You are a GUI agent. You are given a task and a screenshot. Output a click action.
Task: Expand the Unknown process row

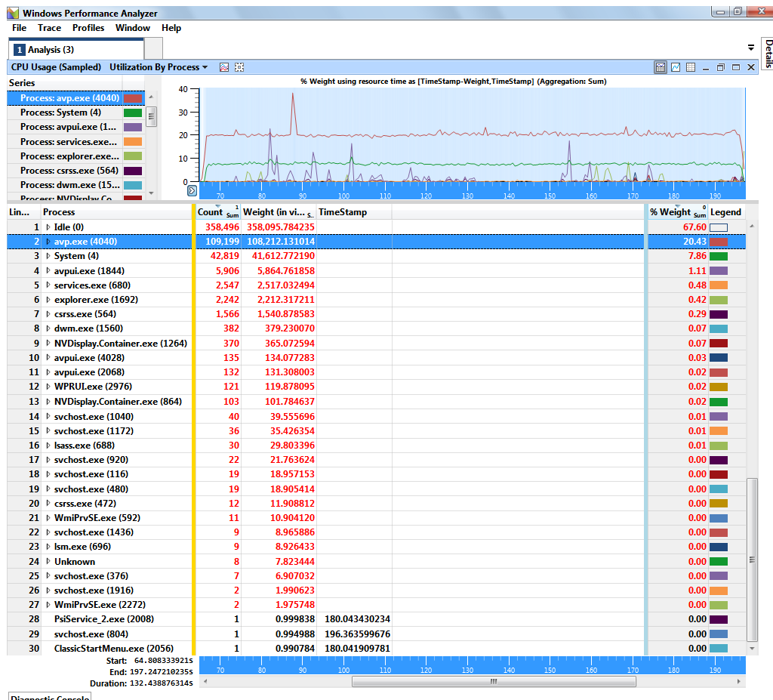(x=48, y=561)
